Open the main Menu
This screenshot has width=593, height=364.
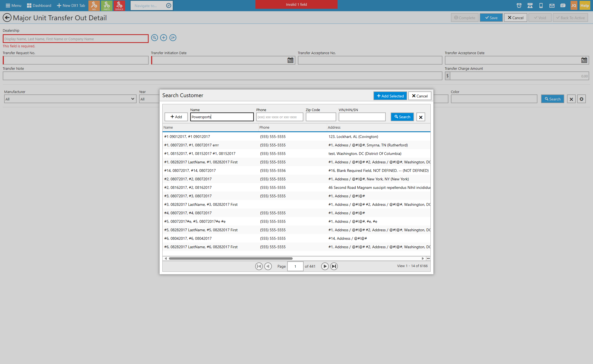pos(13,5)
